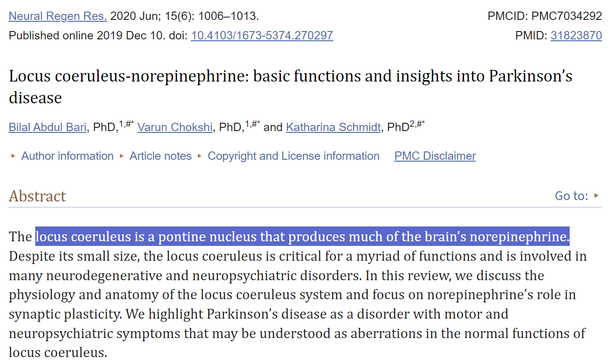Viewport: 616px width, 364px height.
Task: Show Copyright and License information
Action: click(293, 156)
